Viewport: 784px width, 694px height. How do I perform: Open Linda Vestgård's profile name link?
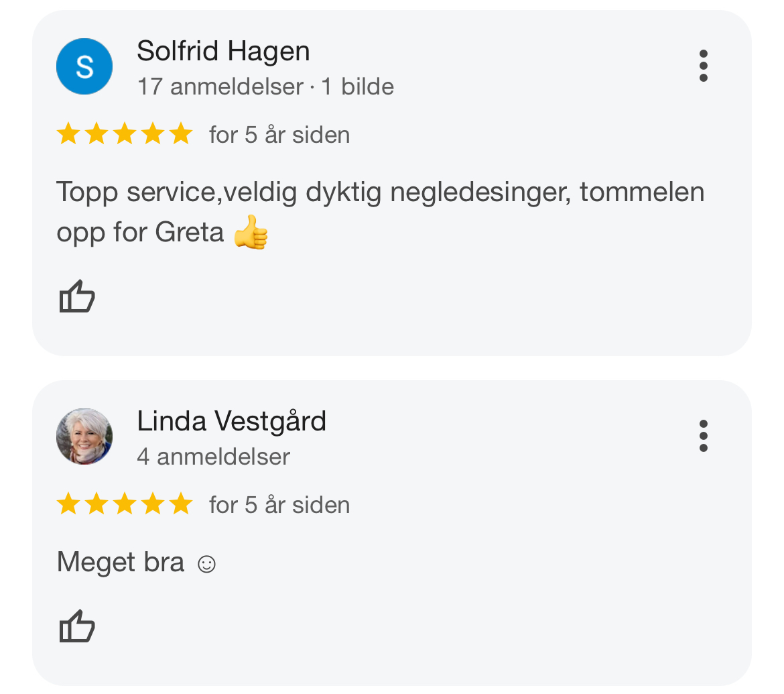pyautogui.click(x=231, y=422)
